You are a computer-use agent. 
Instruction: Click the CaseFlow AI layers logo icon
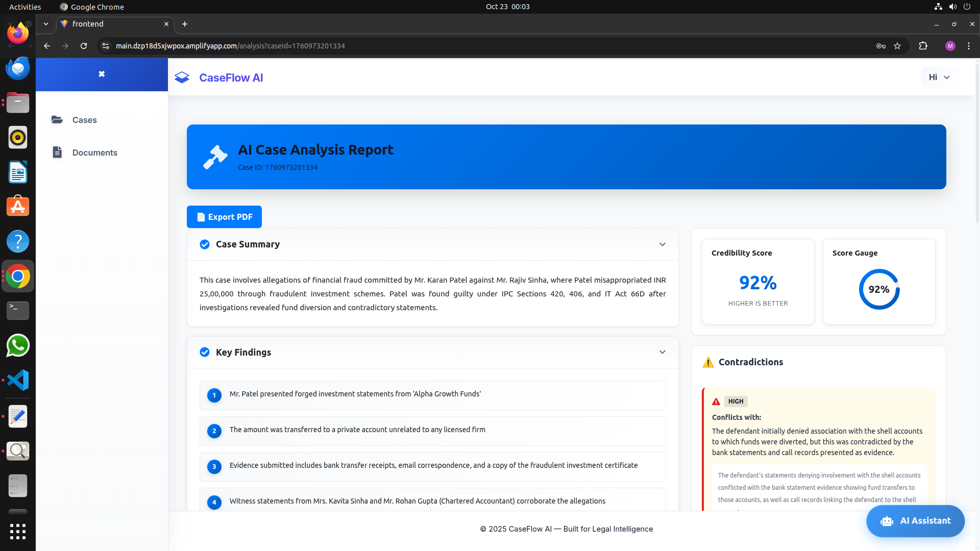(x=182, y=78)
